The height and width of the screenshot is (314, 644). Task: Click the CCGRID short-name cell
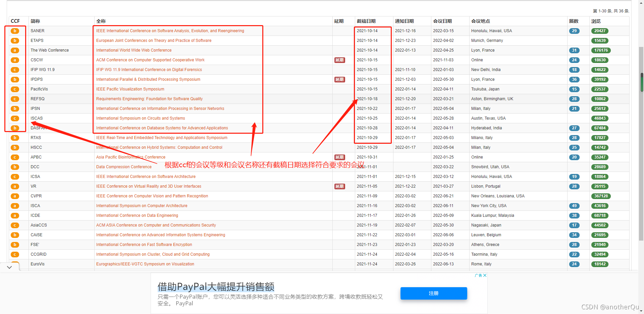click(x=39, y=254)
